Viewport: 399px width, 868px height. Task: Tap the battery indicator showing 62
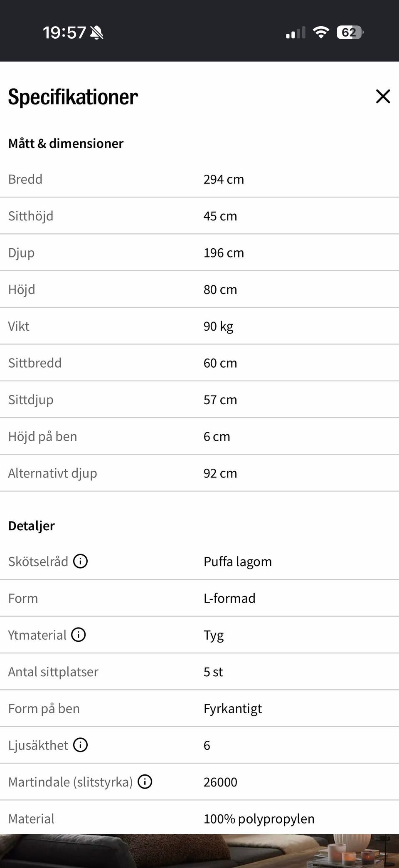pyautogui.click(x=350, y=32)
